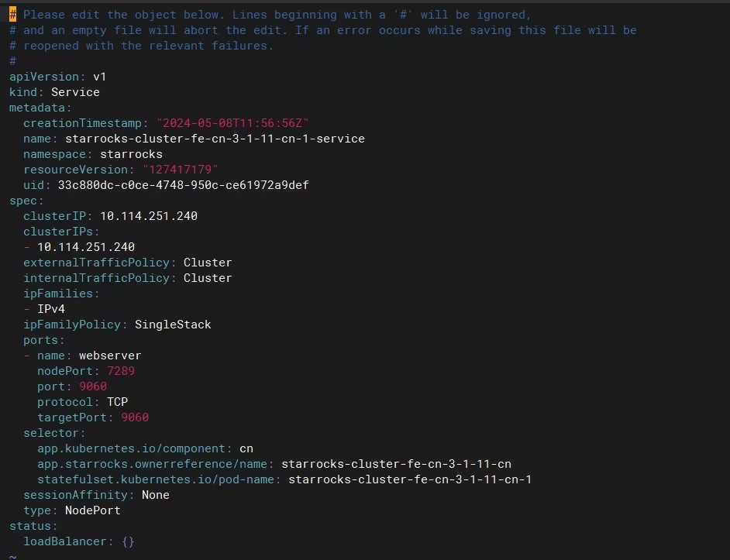This screenshot has height=560, width=730.
Task: Click the highlighted cursor at the first comment hash
Action: pos(12,15)
